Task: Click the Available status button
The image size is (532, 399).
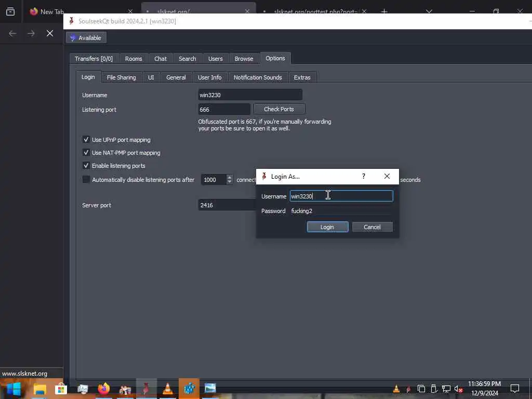Action: click(x=86, y=37)
